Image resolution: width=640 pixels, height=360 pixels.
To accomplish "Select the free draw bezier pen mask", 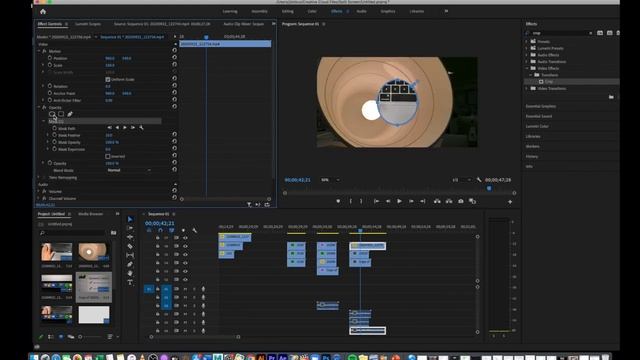I will click(x=70, y=114).
